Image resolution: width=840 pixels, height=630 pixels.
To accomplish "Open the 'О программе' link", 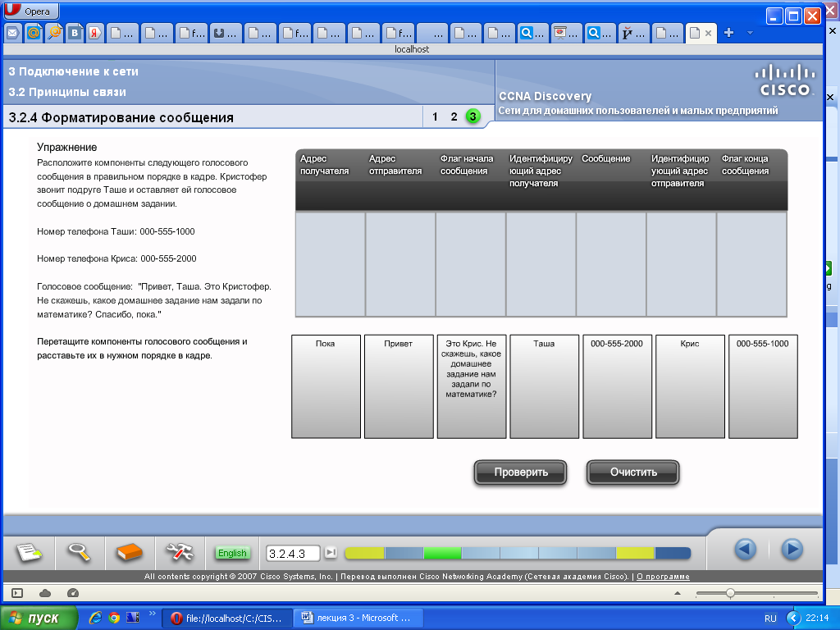I will pos(663,577).
